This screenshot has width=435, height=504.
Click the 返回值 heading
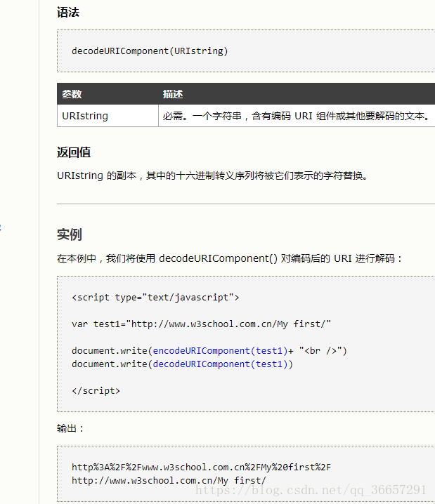coord(74,152)
